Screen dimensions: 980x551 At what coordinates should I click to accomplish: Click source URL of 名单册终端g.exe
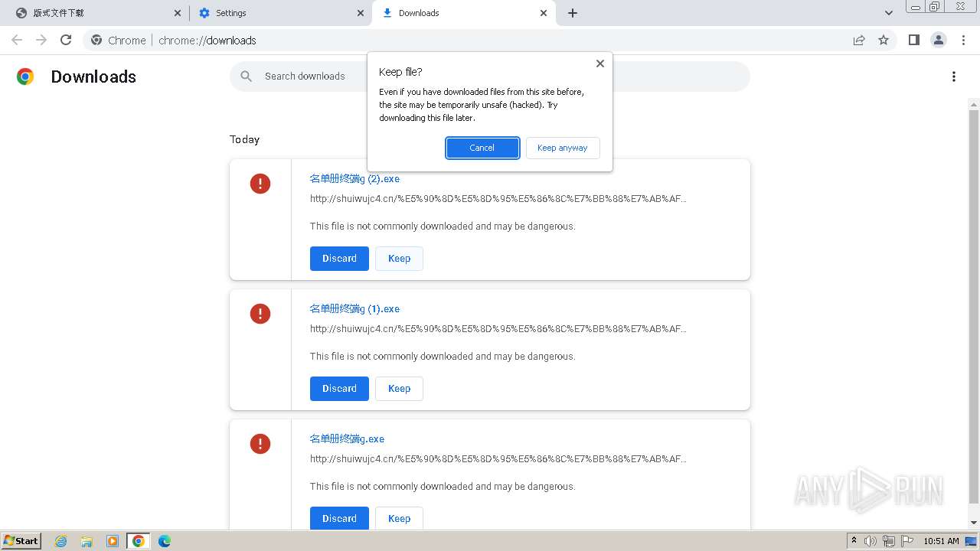(x=498, y=459)
